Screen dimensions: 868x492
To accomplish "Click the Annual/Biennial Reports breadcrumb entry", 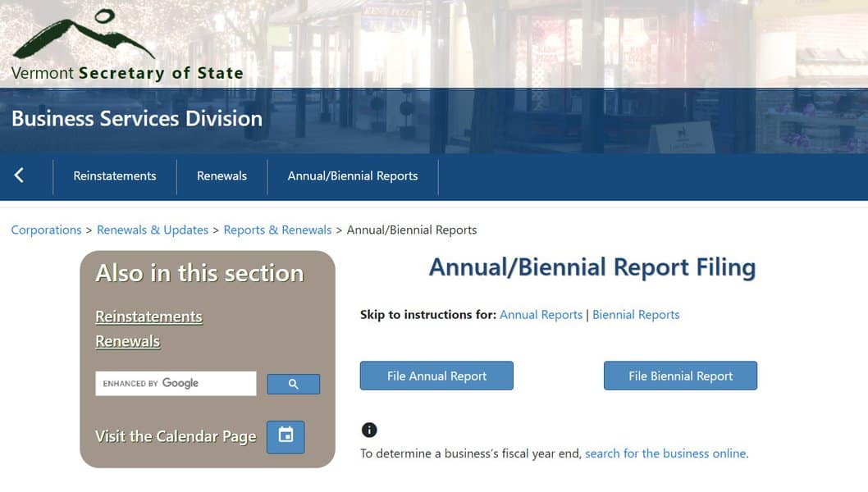I will [412, 230].
